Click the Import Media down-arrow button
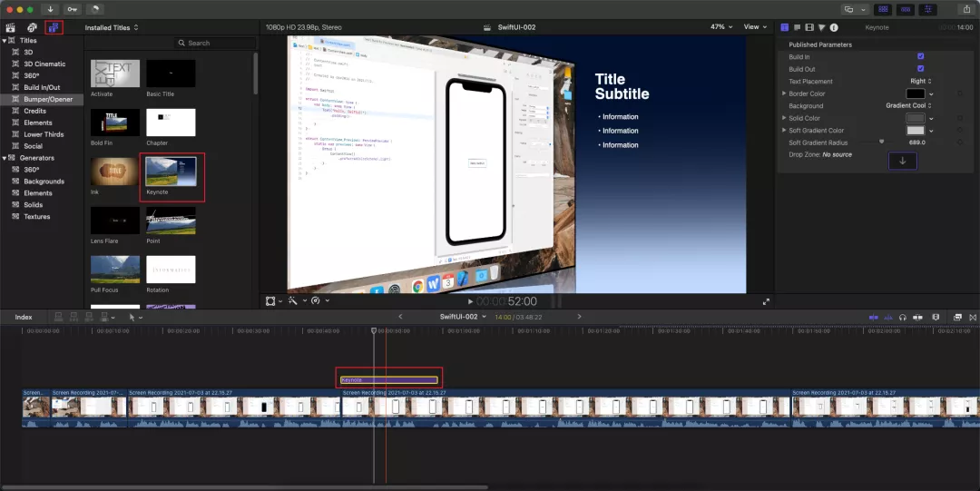The height and width of the screenshot is (491, 980). coord(51,9)
